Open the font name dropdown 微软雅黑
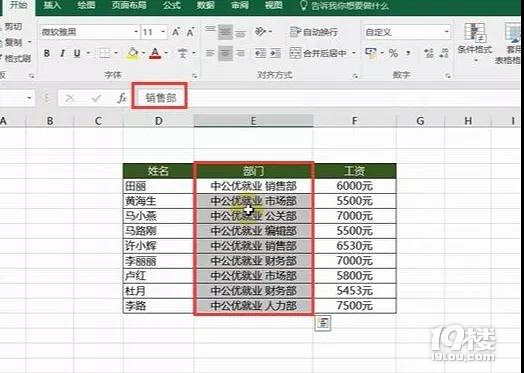 [90, 32]
